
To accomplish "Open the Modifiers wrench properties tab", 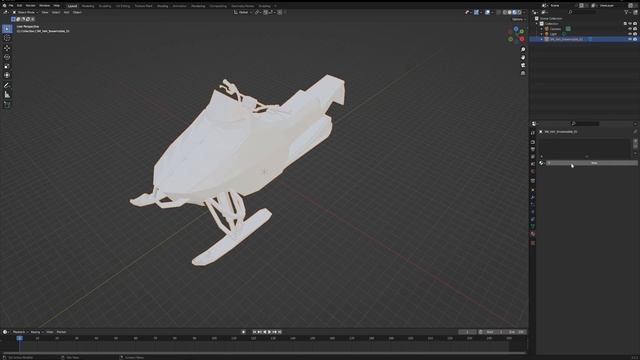I will [x=533, y=197].
